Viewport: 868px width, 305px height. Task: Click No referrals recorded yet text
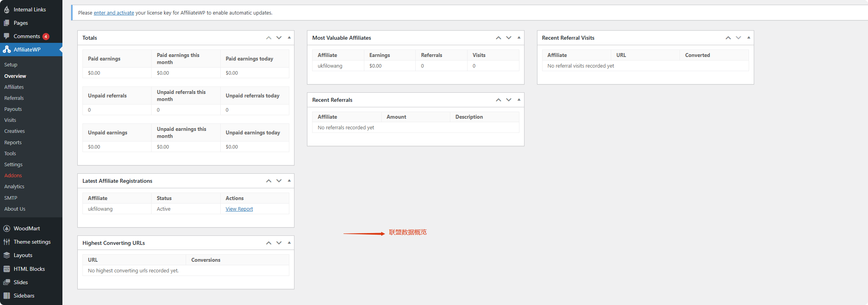(x=346, y=128)
